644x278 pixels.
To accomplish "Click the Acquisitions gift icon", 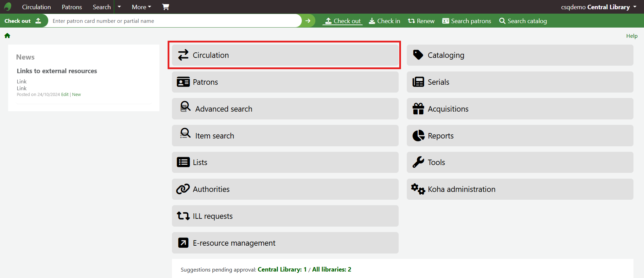I will point(418,109).
